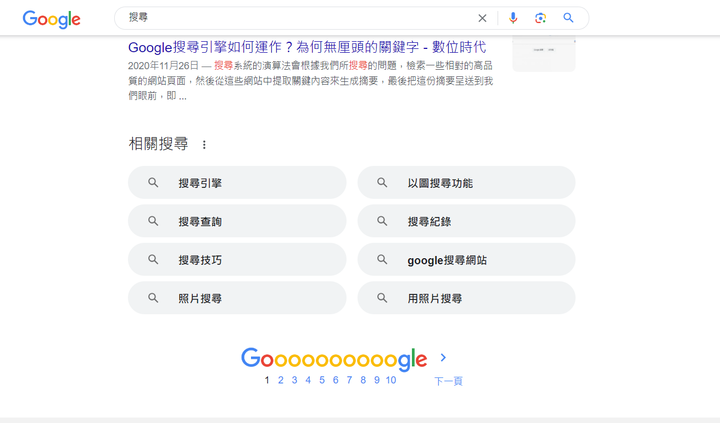Screen dimensions: 720x423
Task: Click the next-page chevron arrow beside Goooogle
Action: (443, 357)
